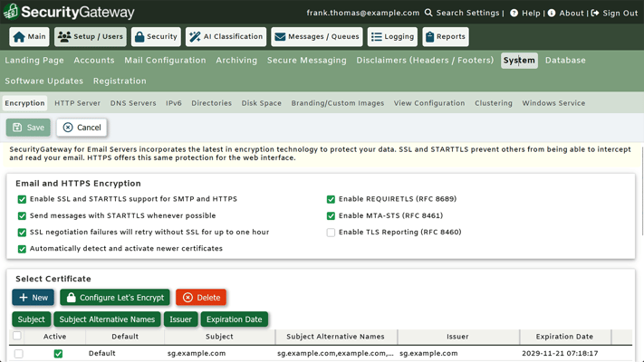Click the About info icon
The height and width of the screenshot is (362, 644).
552,14
